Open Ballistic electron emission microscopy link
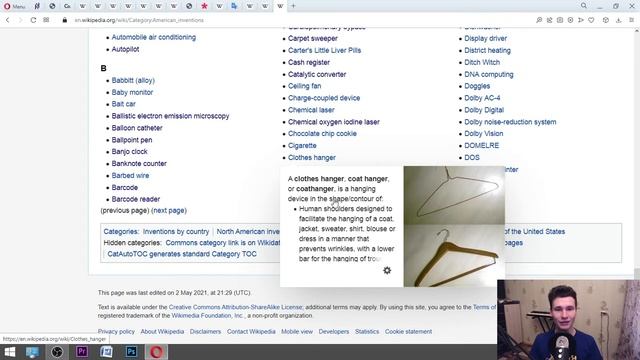640x360 pixels. click(170, 116)
